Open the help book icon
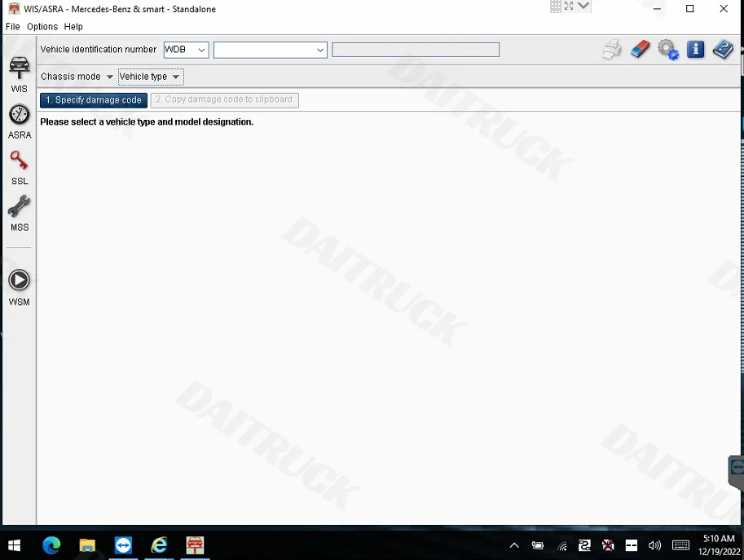 coord(723,50)
